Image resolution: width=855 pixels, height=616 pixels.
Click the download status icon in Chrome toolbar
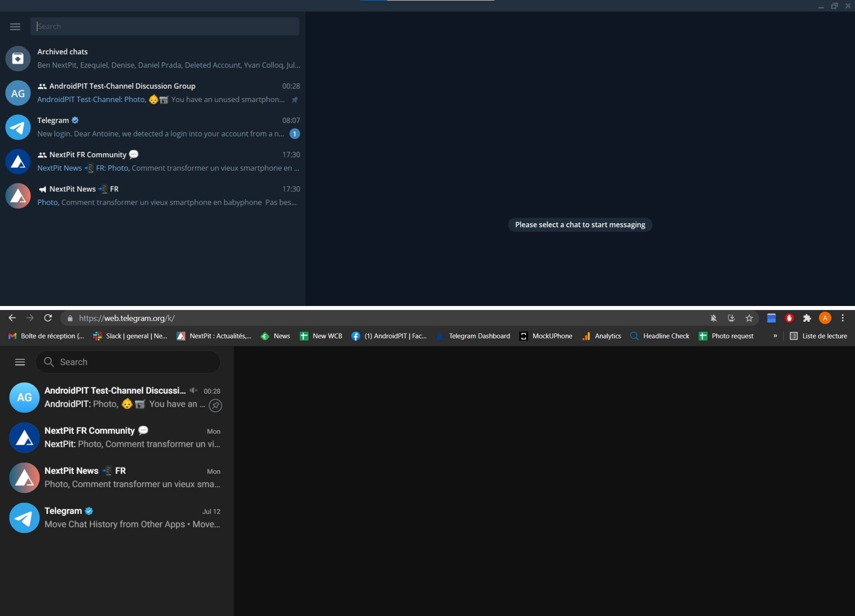pos(731,318)
